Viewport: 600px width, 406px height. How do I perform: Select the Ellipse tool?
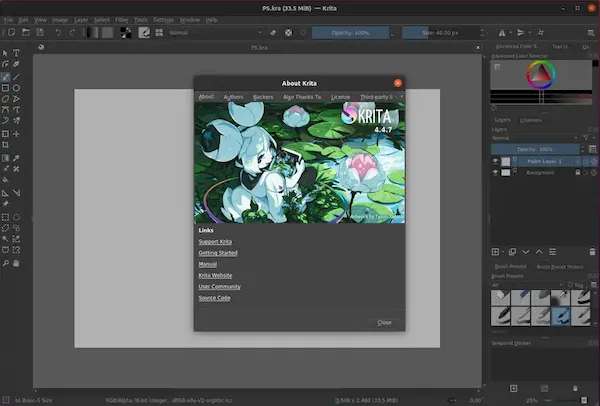tap(16, 88)
